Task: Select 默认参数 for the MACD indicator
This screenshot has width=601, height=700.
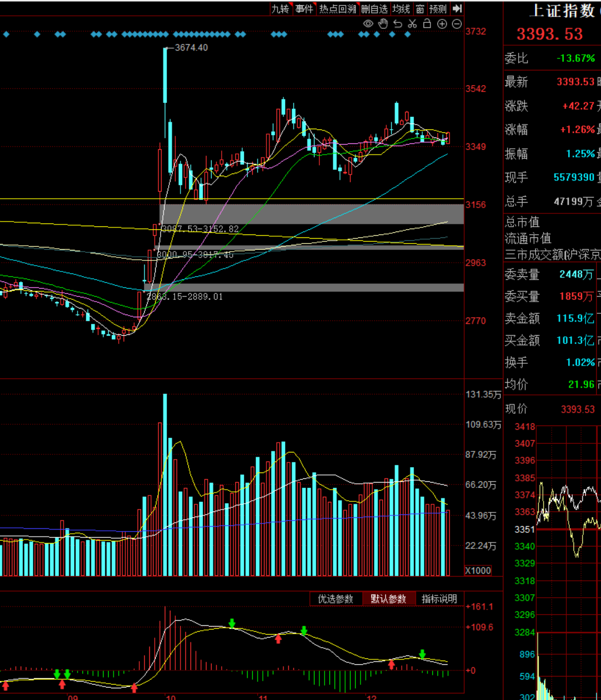Action: [388, 599]
